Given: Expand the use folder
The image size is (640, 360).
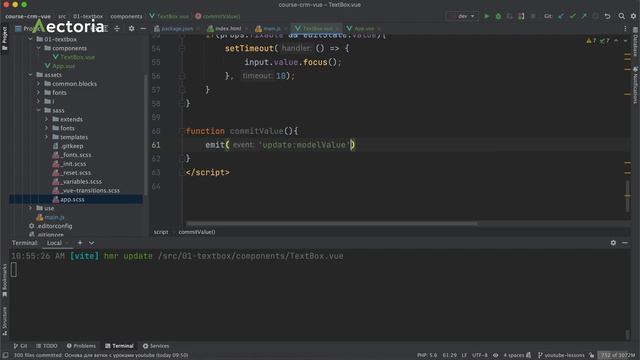Looking at the screenshot, I should [x=31, y=208].
